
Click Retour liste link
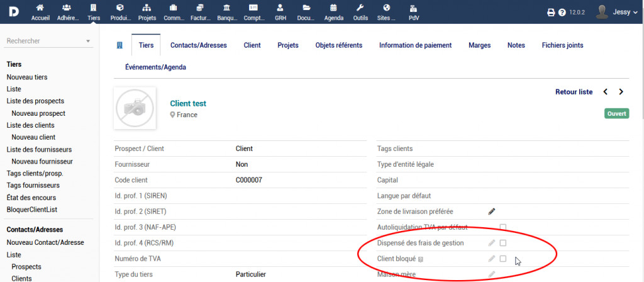click(x=574, y=92)
